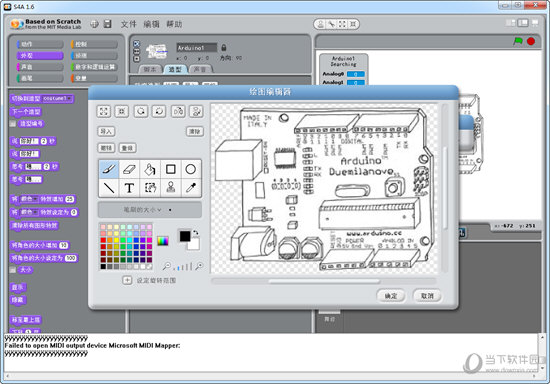Pick the bright red color swatch

click(x=103, y=240)
